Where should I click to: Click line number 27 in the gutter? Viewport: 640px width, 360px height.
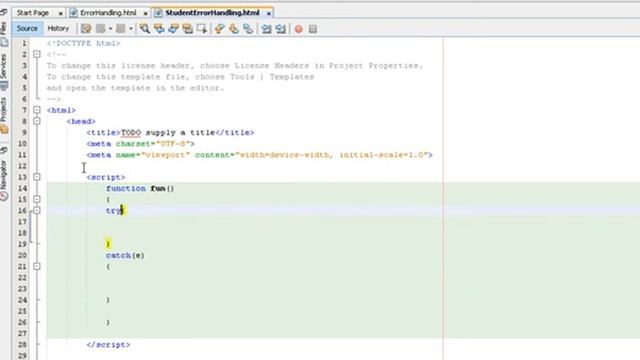click(22, 333)
